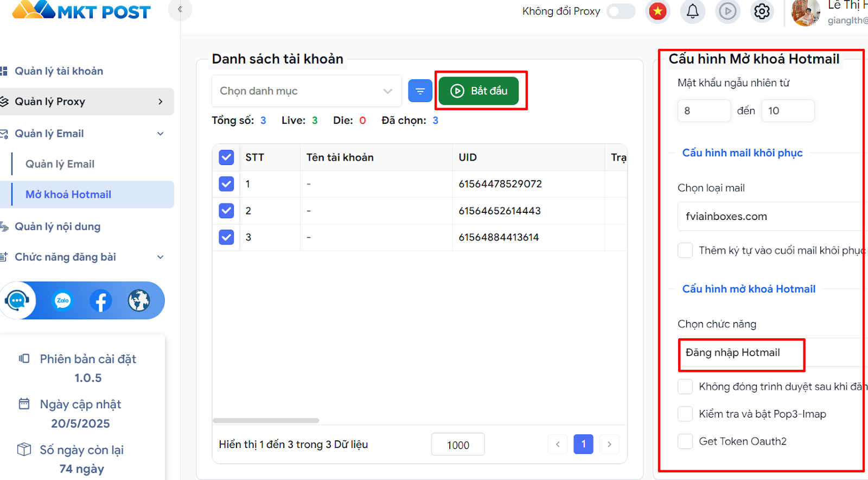Image resolution: width=868 pixels, height=480 pixels.
Task: Select page 1 in pagination
Action: (583, 444)
